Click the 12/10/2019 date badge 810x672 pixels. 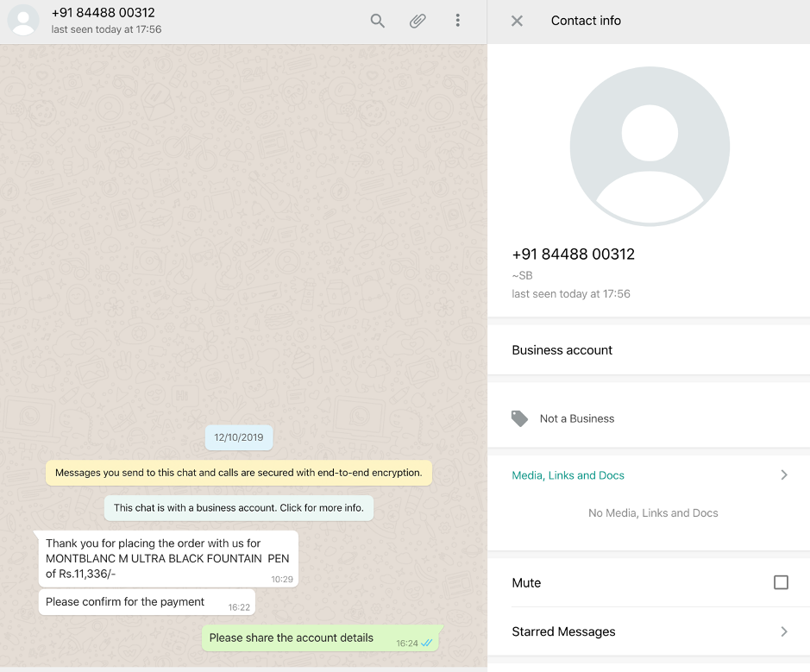(x=239, y=437)
